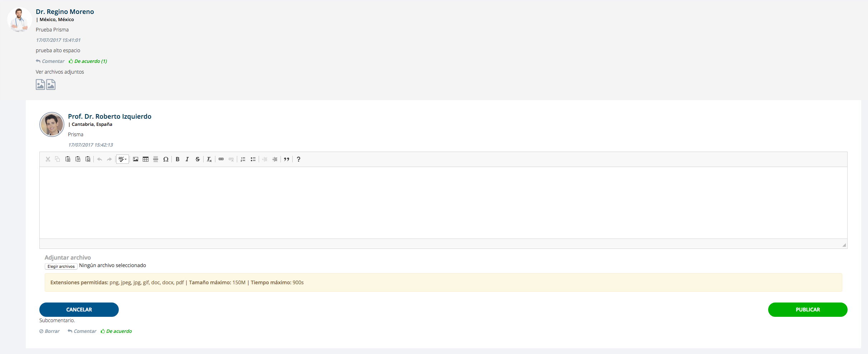Open the editor help question mark

pos(298,159)
